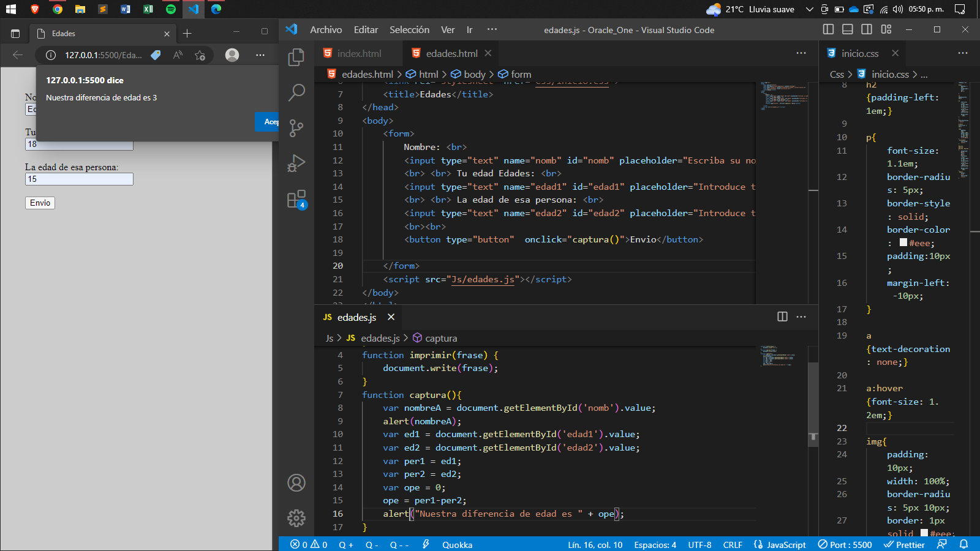This screenshot has height=551, width=980.
Task: Open Excel from the Windows taskbar
Action: tap(148, 9)
